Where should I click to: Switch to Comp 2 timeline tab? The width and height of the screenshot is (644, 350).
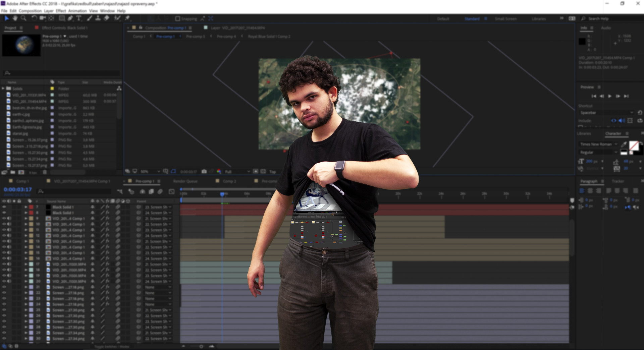(x=230, y=181)
